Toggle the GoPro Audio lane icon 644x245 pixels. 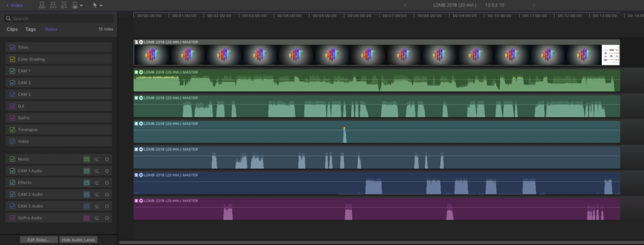coord(86,218)
